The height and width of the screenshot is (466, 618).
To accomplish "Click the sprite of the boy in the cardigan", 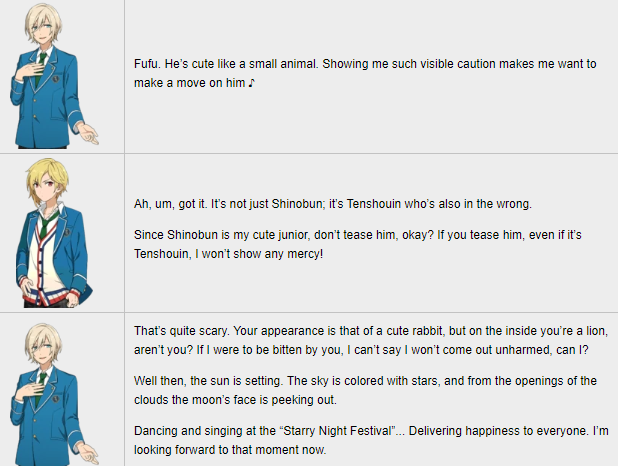I will [54, 233].
